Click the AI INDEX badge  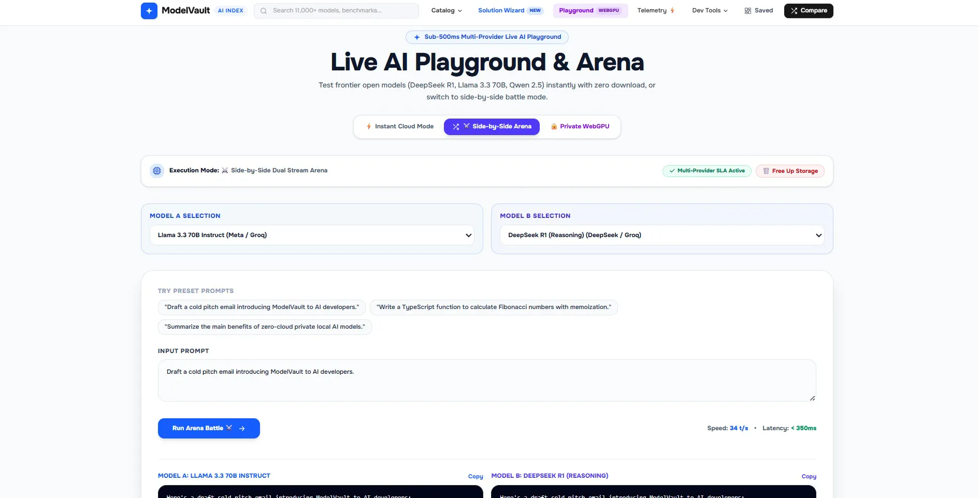tap(230, 11)
